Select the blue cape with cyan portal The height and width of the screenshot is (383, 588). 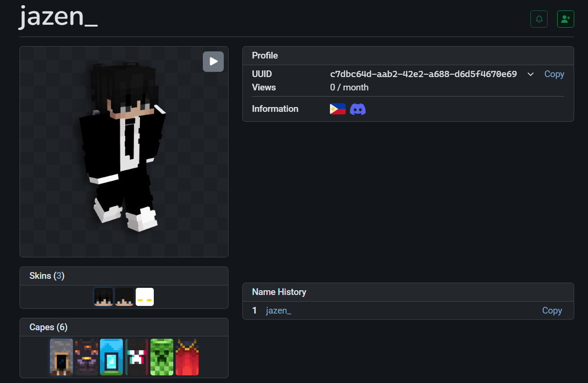click(x=111, y=357)
